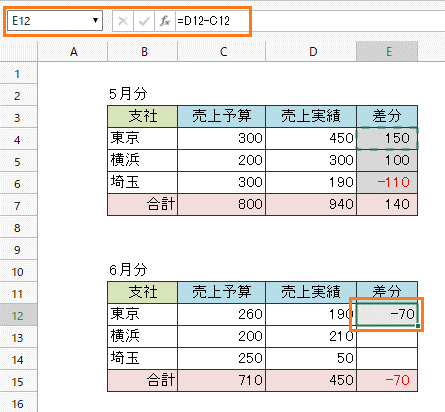Image resolution: width=445 pixels, height=412 pixels.
Task: Select column A header
Action: pyautogui.click(x=73, y=52)
